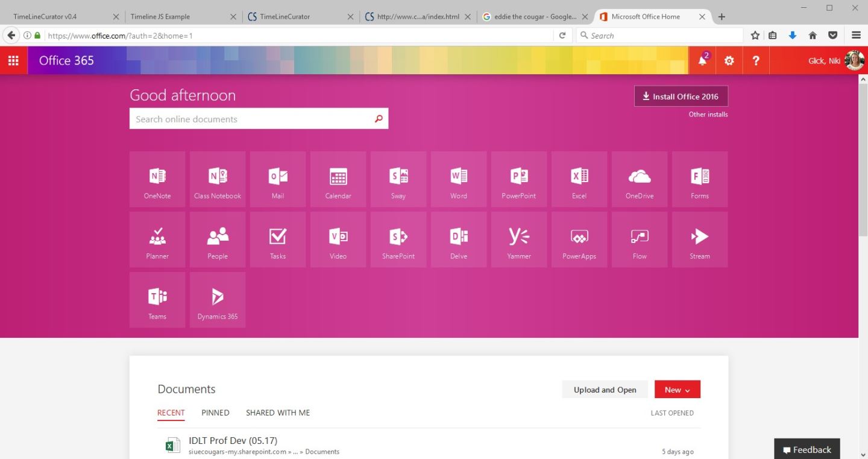Viewport: 868px width, 459px height.
Task: Open the Office 365 app launcher grid
Action: 13,60
